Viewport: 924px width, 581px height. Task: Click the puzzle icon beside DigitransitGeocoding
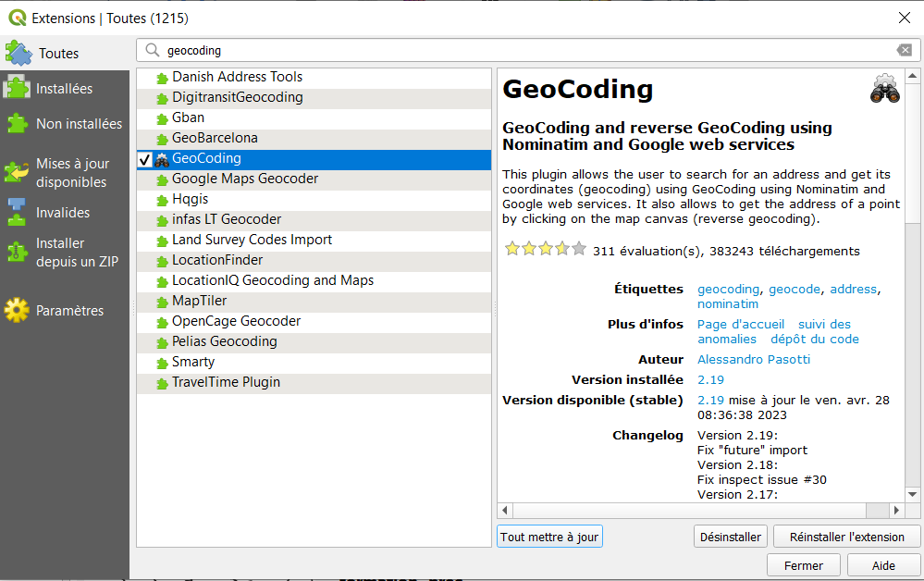[x=162, y=99]
